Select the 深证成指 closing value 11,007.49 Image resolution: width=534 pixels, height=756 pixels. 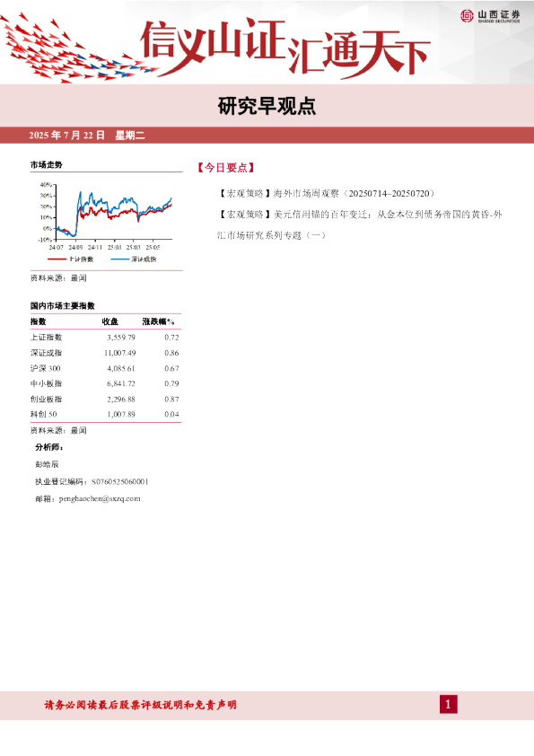[x=120, y=353]
